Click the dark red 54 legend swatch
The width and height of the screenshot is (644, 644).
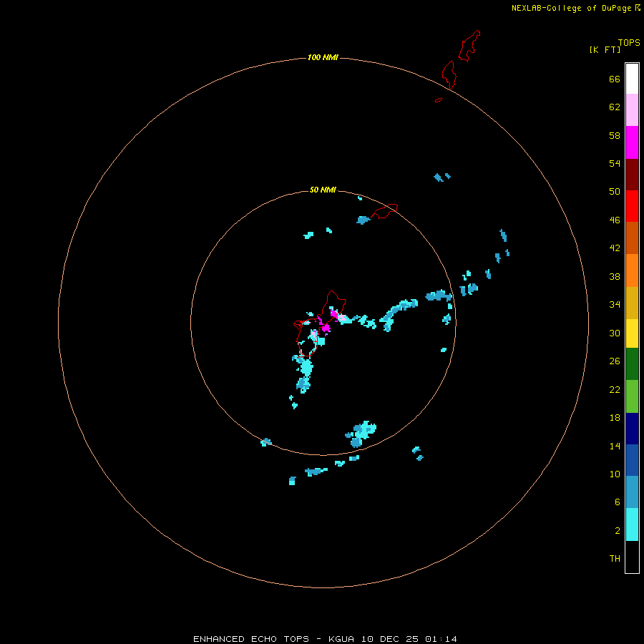click(632, 174)
